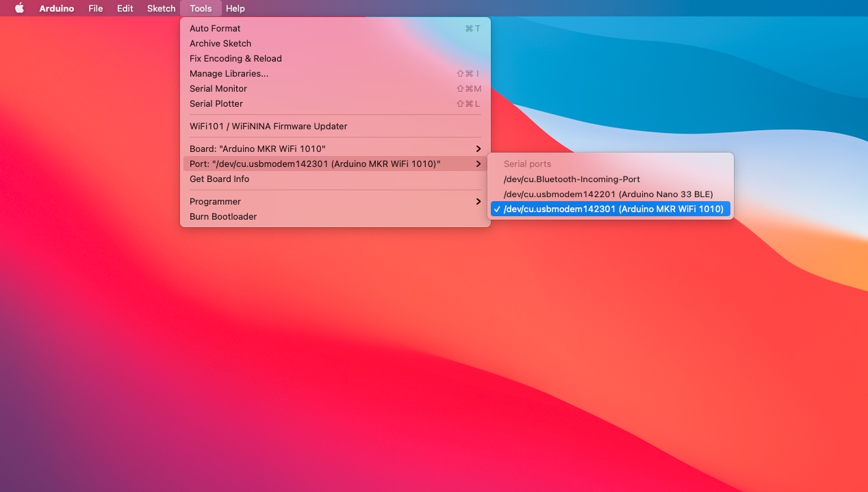Open the Help menu

click(235, 8)
